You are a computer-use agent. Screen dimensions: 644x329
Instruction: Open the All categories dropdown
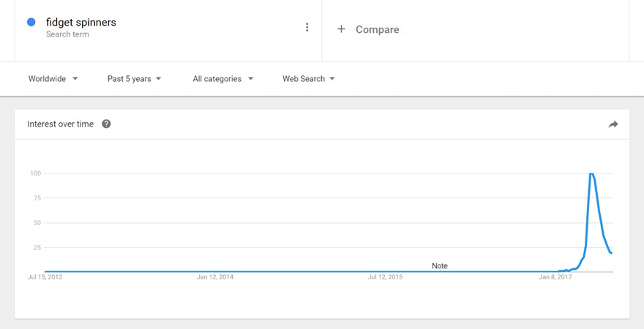pyautogui.click(x=223, y=79)
